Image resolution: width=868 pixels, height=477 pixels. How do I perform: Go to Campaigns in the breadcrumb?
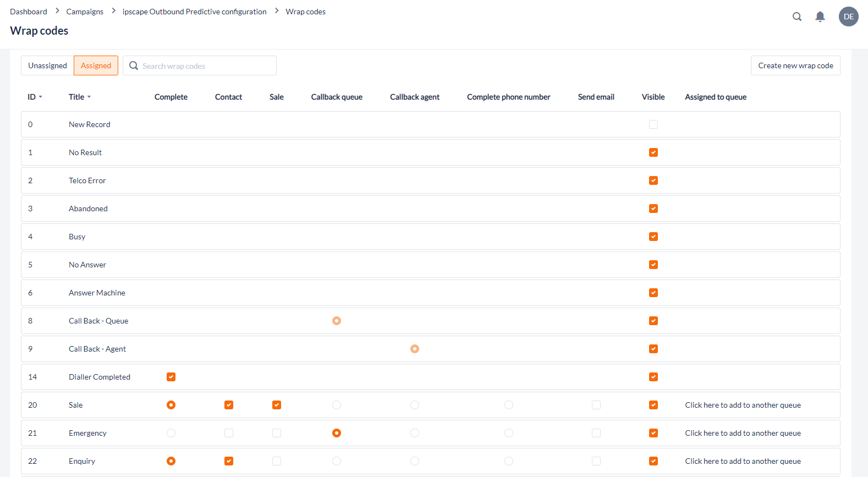[x=85, y=12]
